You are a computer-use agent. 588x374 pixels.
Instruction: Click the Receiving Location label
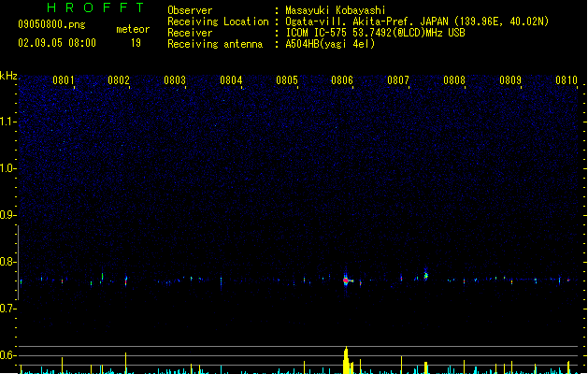(218, 22)
